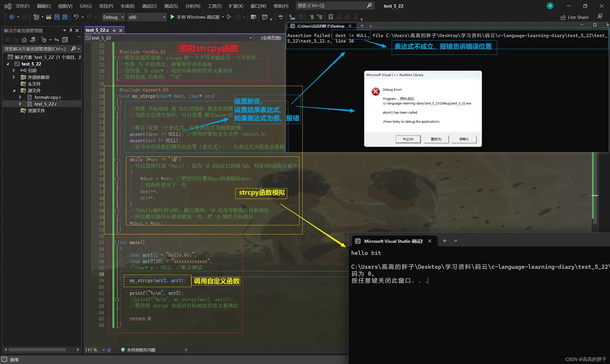Click the abc spell-check icon in toolbar
The width and height of the screenshot is (610, 364).
(x=281, y=17)
